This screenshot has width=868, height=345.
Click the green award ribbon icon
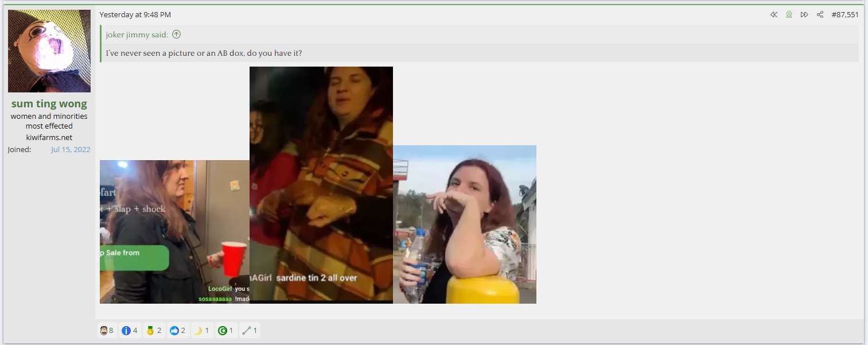tap(789, 14)
